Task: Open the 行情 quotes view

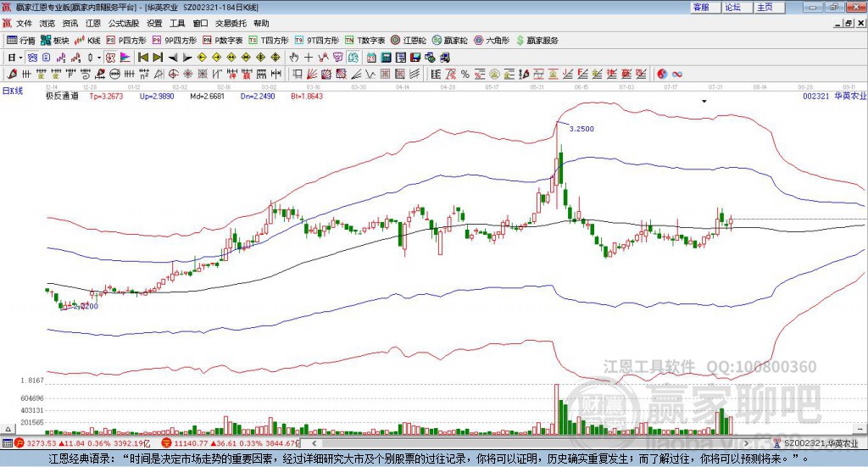Action: click(x=20, y=41)
